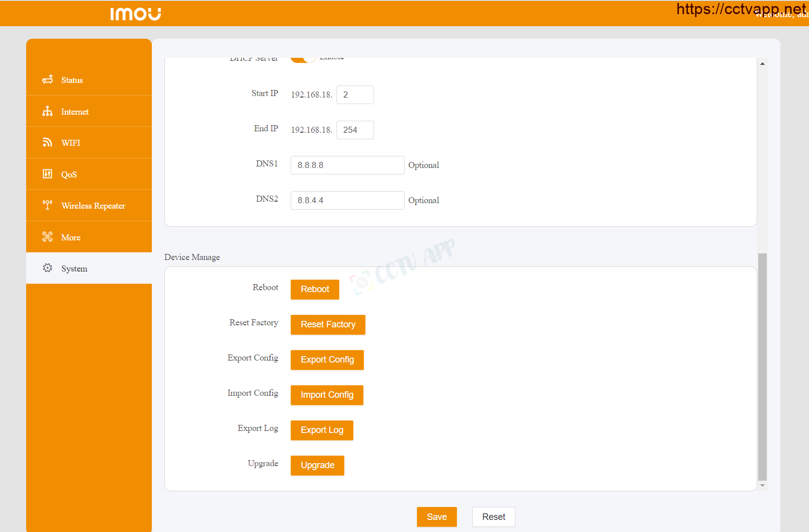This screenshot has width=809, height=532.
Task: Click the IMOU logo in header
Action: [135, 14]
